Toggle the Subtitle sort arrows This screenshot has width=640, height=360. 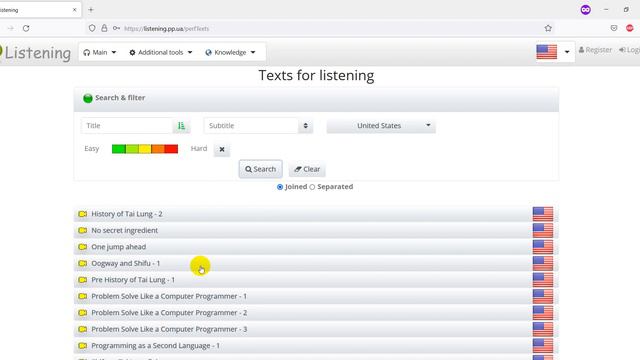tap(305, 126)
